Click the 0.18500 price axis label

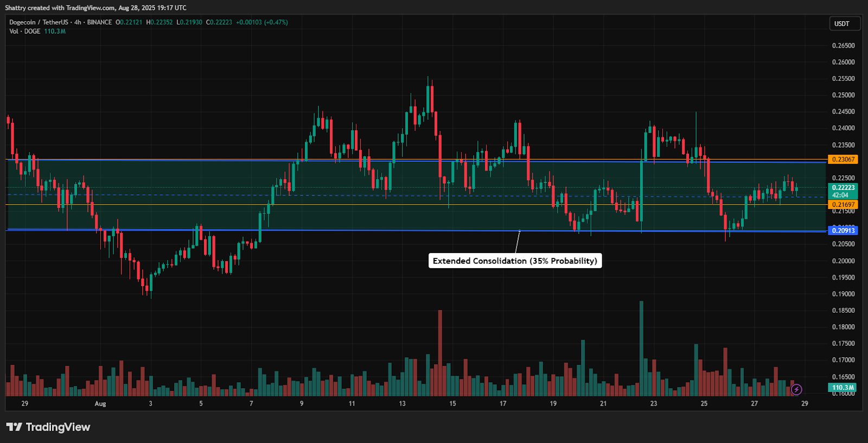[844, 311]
